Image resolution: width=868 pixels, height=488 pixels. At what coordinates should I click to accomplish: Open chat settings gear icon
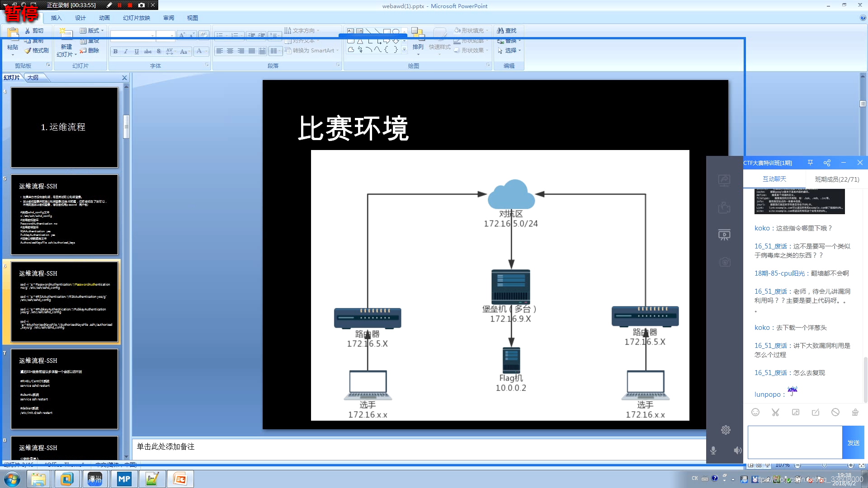click(x=726, y=430)
